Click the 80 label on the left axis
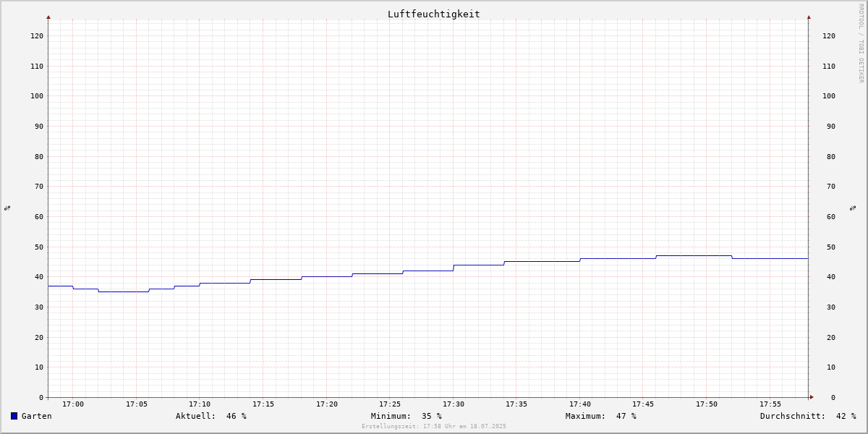 tap(39, 156)
